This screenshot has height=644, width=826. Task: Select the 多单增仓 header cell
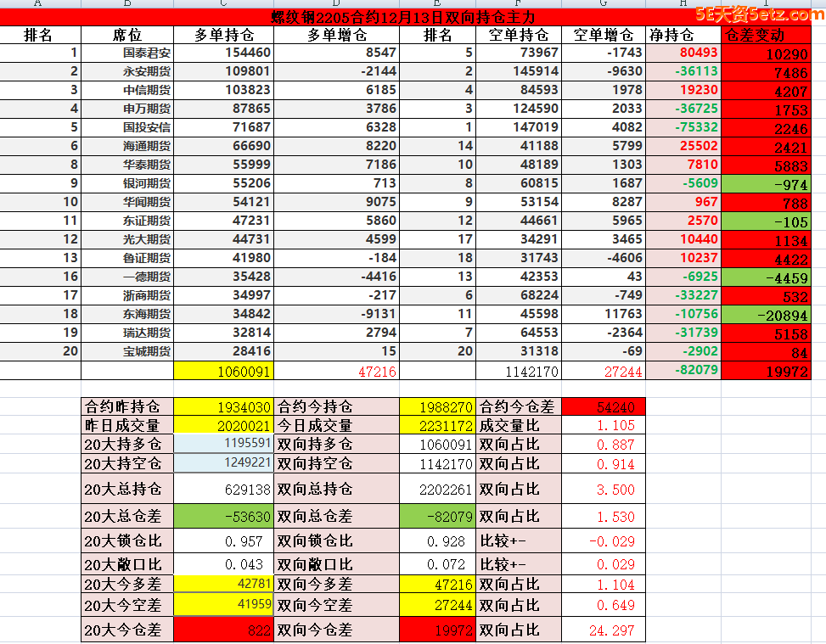(337, 36)
